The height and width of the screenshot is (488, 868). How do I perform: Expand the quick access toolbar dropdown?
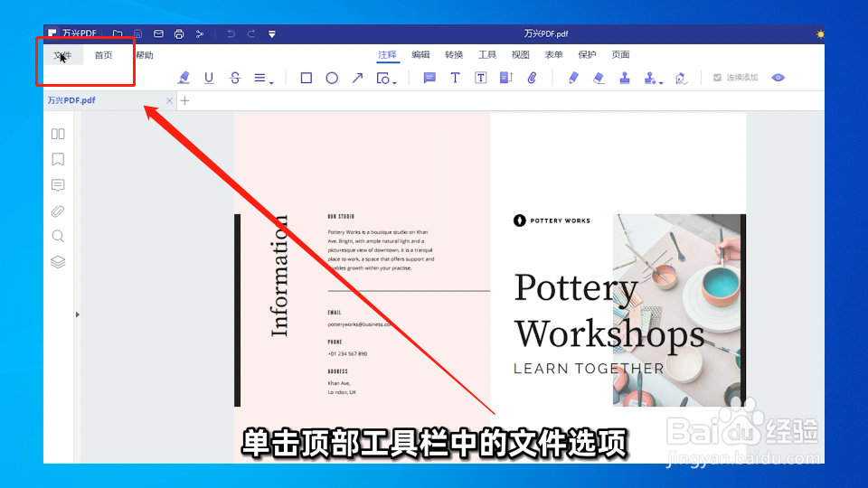(x=272, y=34)
